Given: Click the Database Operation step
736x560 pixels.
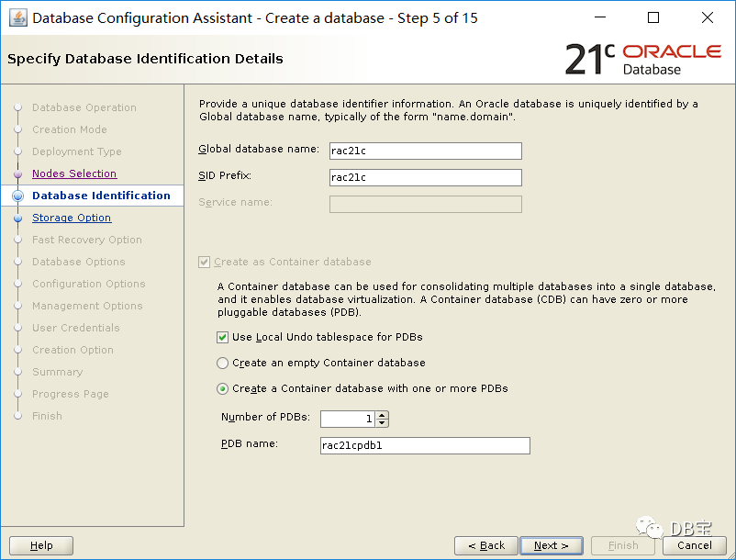Looking at the screenshot, I should pos(84,107).
